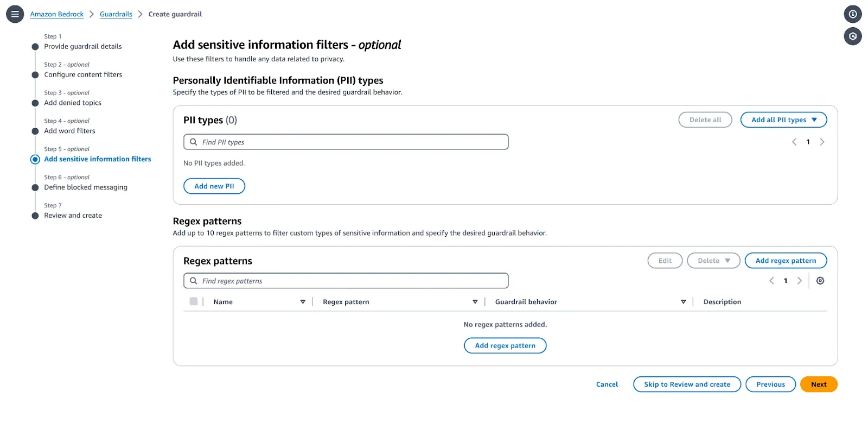868x429 pixels.
Task: Select the current step 5 radio indicator
Action: 35,159
